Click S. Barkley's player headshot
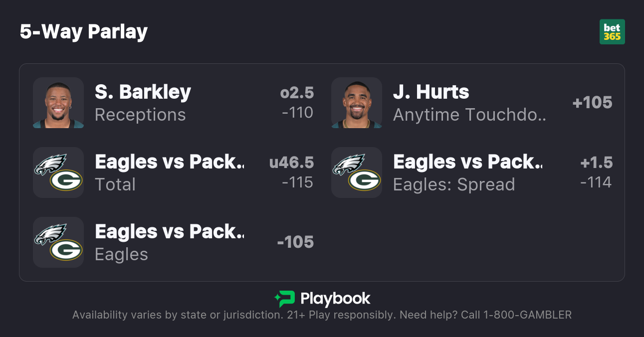 [58, 103]
